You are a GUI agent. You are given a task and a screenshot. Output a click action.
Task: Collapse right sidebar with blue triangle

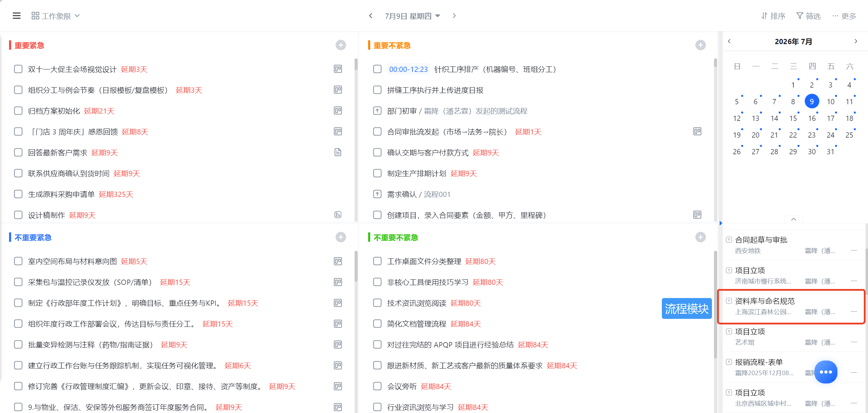(x=721, y=223)
